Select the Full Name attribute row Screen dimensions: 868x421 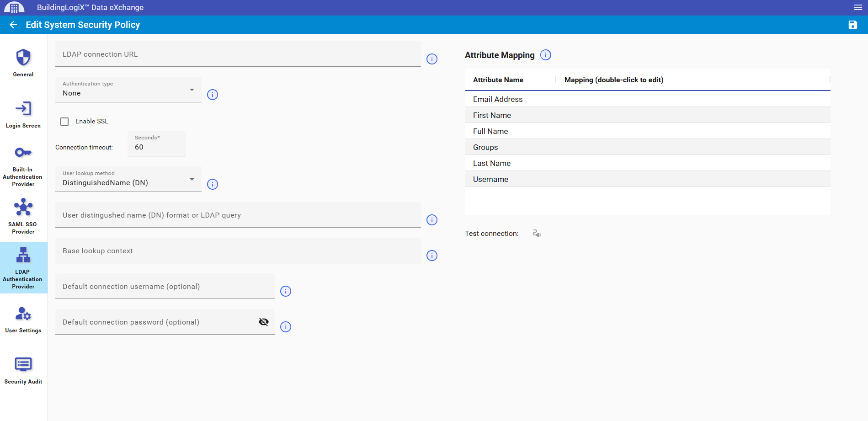pyautogui.click(x=648, y=131)
